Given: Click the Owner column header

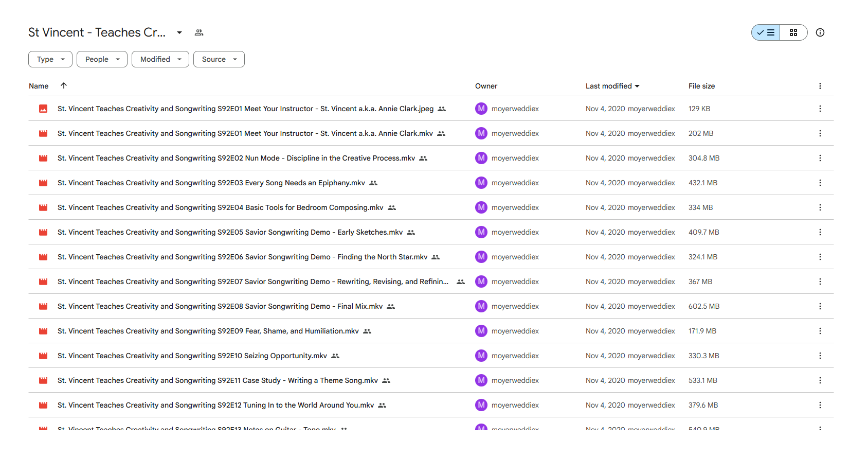Looking at the screenshot, I should point(486,86).
